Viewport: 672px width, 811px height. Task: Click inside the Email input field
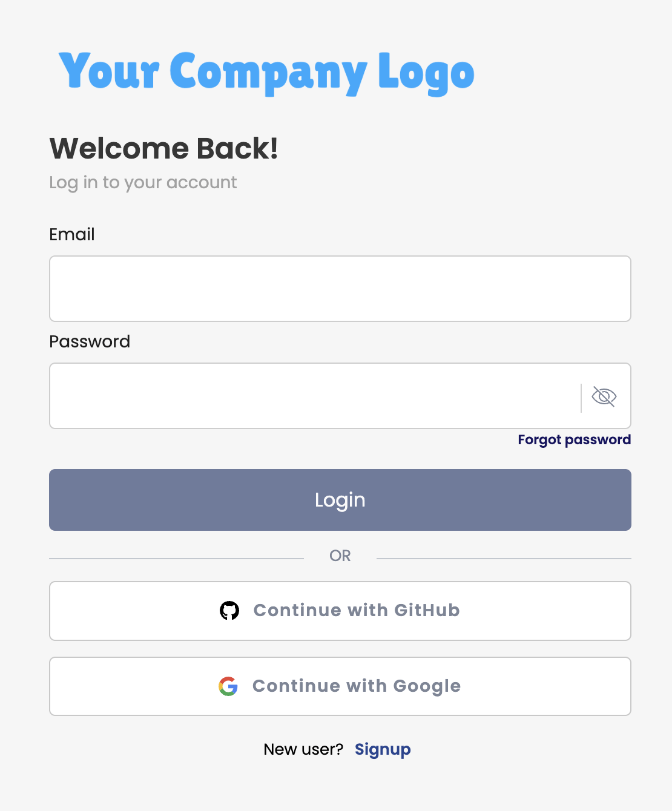click(x=340, y=289)
